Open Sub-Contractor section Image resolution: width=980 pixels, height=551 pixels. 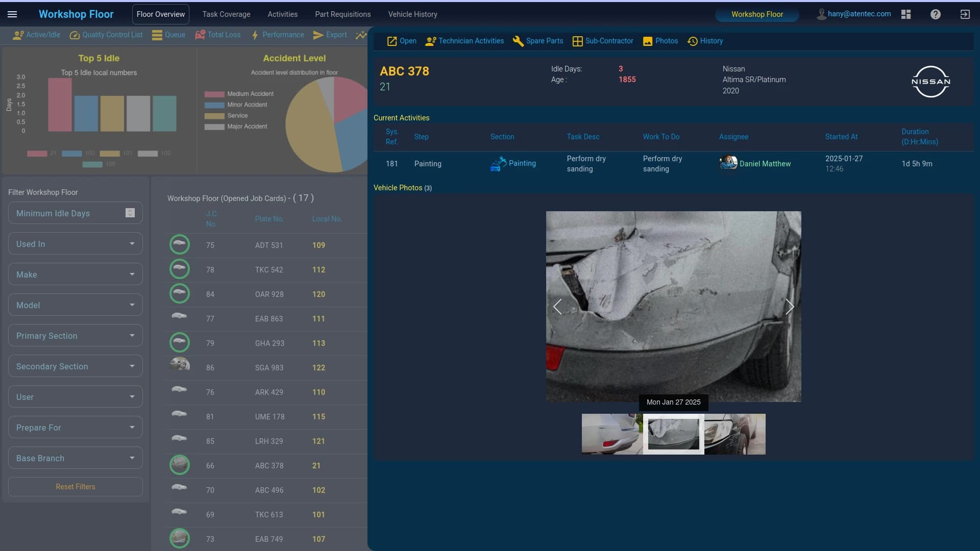pyautogui.click(x=603, y=41)
